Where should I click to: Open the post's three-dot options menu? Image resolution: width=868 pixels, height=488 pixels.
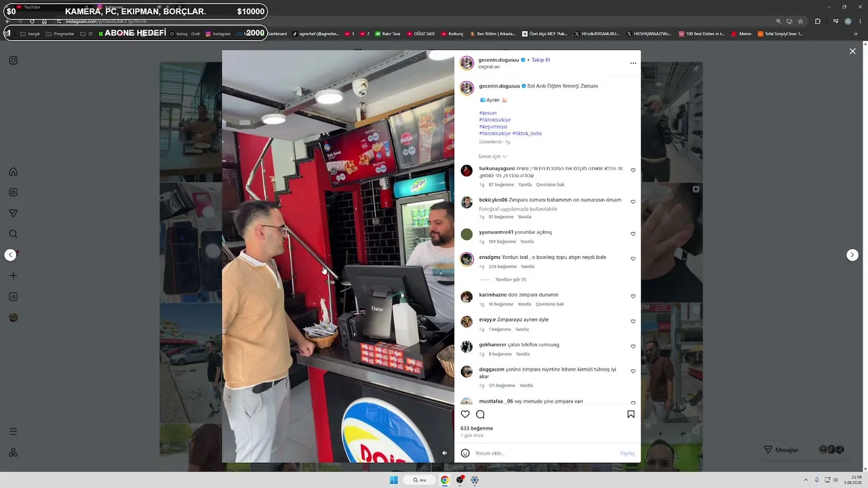[633, 63]
